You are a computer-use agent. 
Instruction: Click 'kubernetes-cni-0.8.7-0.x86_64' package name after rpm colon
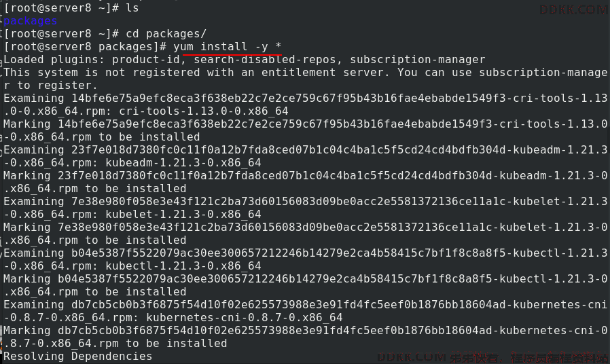(245, 318)
